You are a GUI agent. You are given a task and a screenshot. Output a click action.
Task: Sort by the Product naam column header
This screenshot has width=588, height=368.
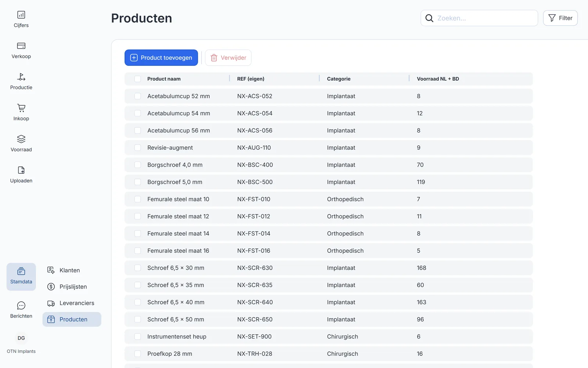[x=164, y=79]
